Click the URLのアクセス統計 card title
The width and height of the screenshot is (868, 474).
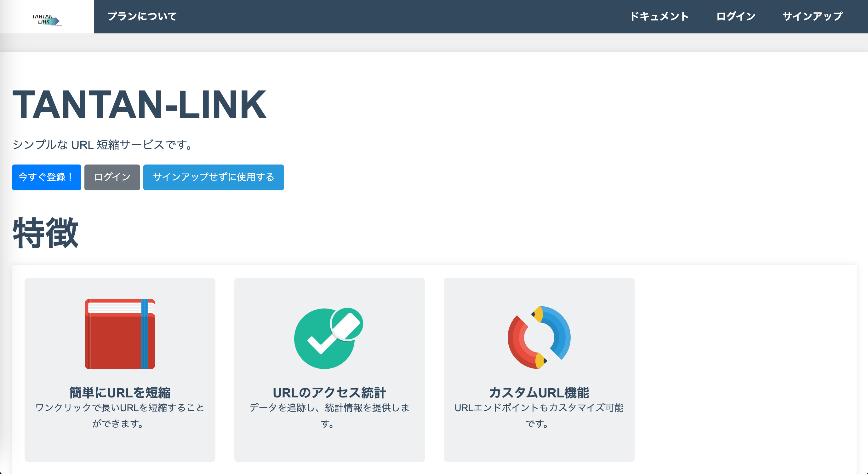pos(329,392)
